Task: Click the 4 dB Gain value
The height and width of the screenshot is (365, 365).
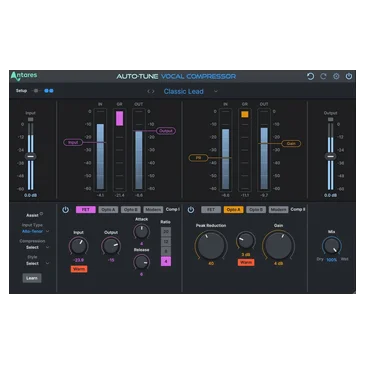Action: (x=278, y=263)
